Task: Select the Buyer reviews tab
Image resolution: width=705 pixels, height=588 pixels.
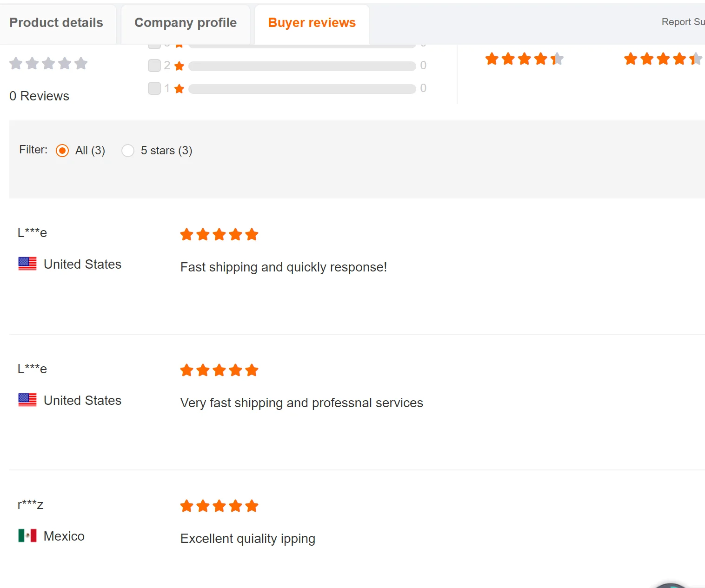Action: tap(312, 23)
